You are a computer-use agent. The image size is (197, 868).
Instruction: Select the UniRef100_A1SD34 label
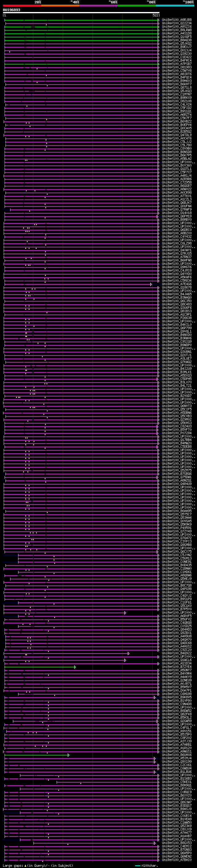coord(176,664)
